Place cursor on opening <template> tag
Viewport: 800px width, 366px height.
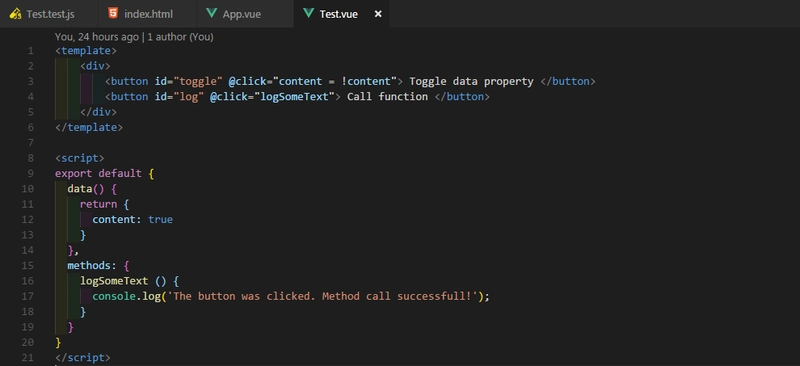pos(86,51)
